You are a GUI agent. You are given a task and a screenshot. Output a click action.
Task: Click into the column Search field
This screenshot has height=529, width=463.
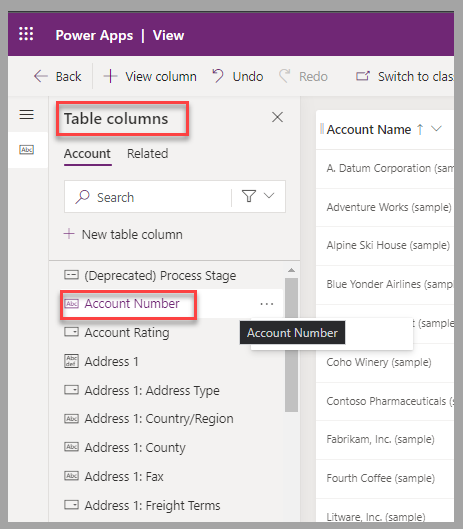point(148,197)
